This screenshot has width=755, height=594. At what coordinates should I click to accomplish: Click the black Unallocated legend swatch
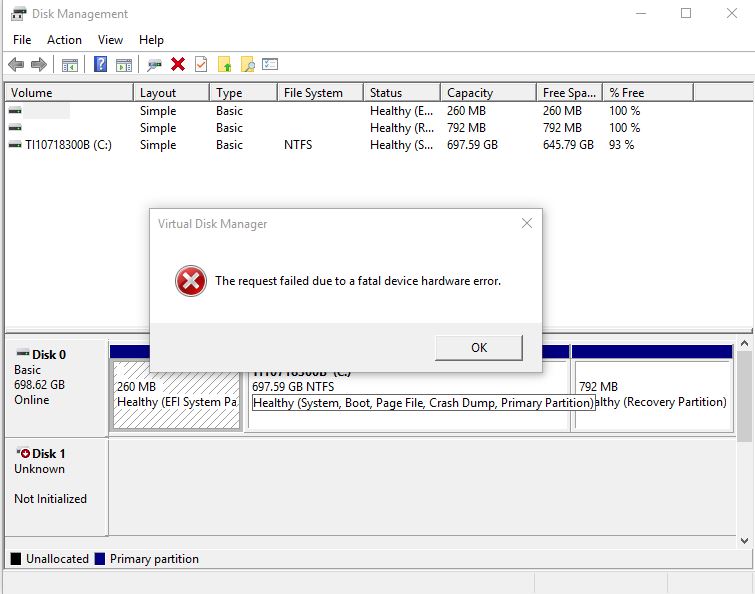coord(16,558)
